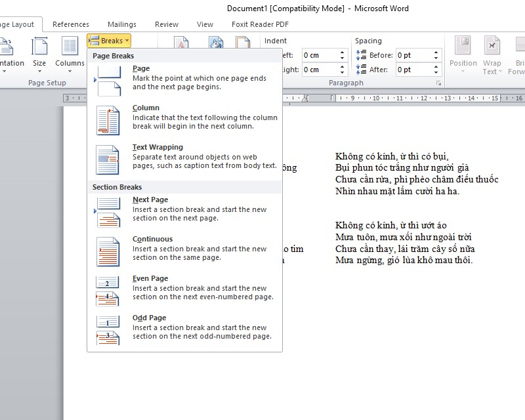Click the Spacing Before value field
Image resolution: width=525 pixels, height=420 pixels.
(413, 55)
